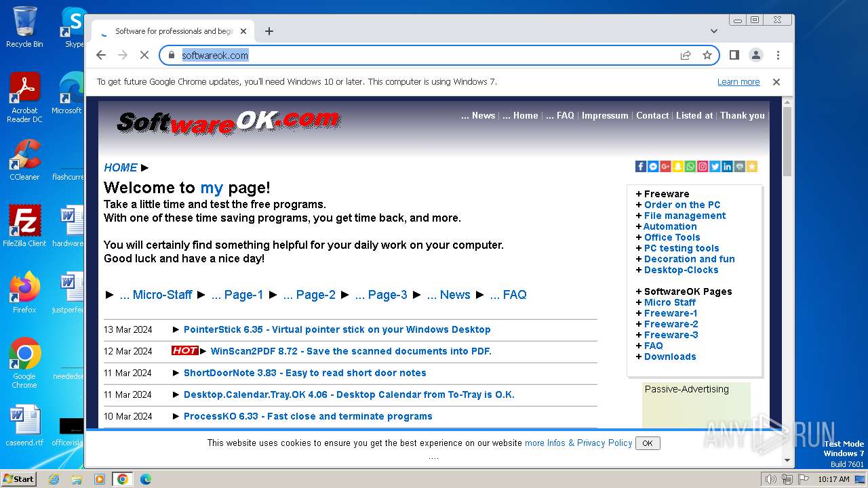Image resolution: width=868 pixels, height=488 pixels.
Task: Expand Automation sidebar category
Action: (671, 226)
